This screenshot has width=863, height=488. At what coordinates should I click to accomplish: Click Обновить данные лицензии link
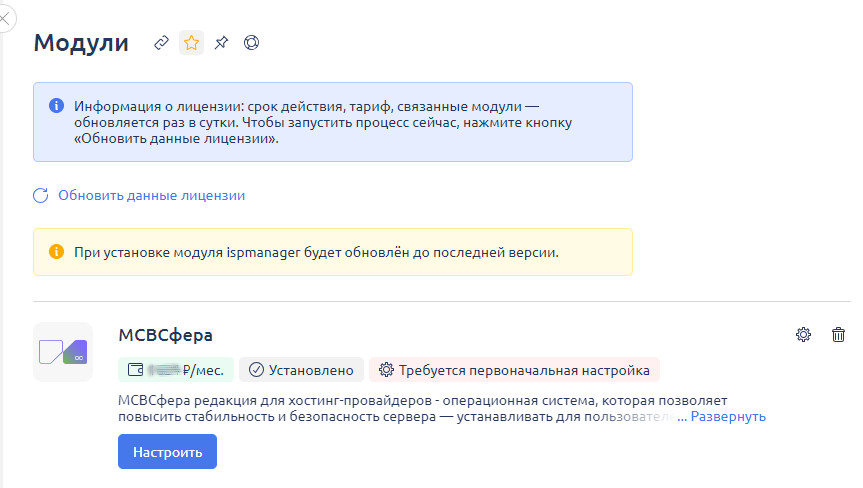click(x=151, y=195)
